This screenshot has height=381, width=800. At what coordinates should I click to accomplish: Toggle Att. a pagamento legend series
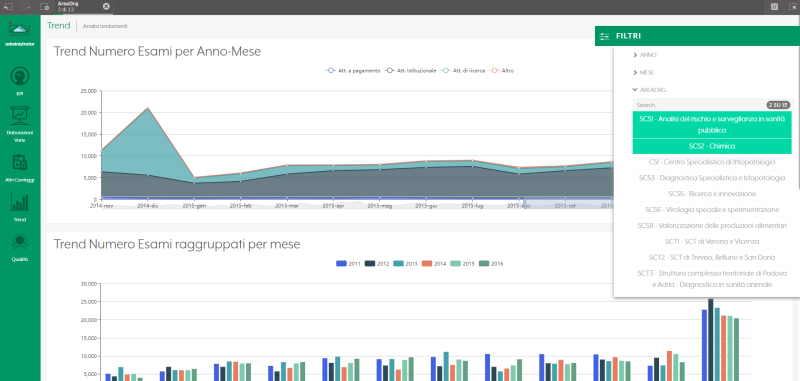(353, 71)
